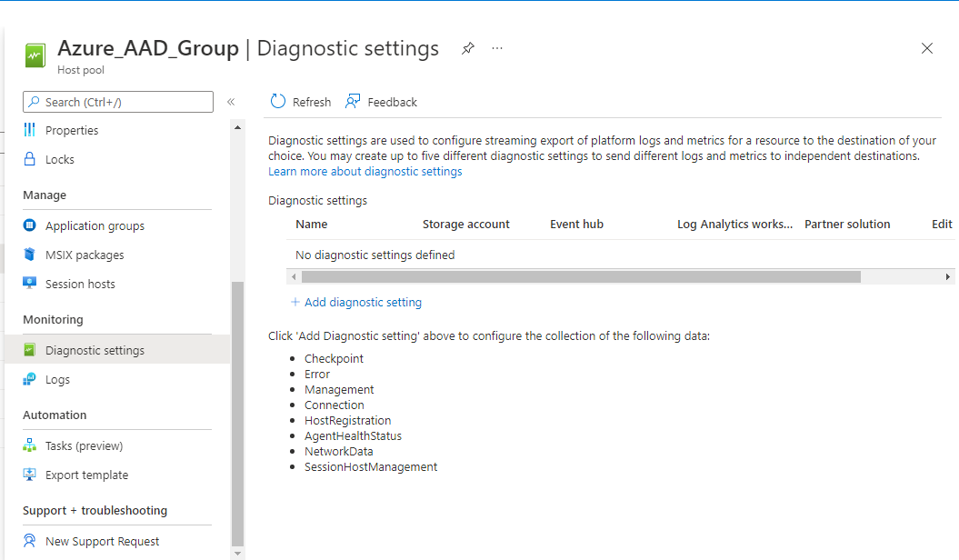Click the plus icon before Add diagnostic setting

tap(295, 302)
